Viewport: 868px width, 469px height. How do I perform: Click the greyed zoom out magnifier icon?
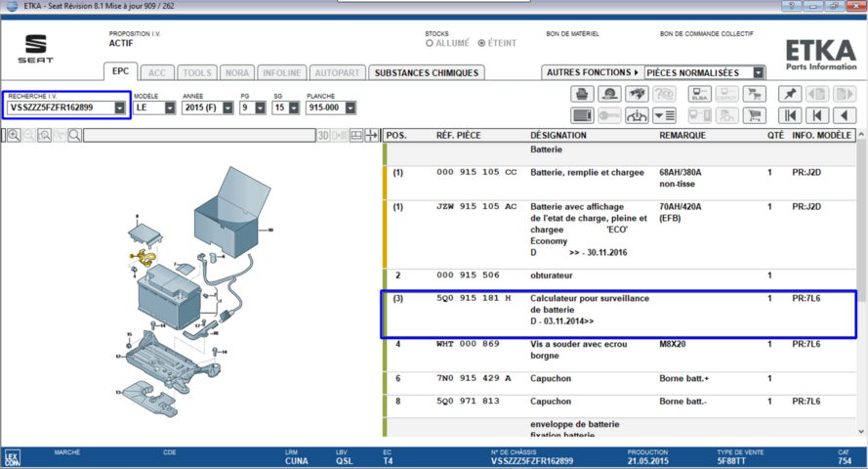(x=29, y=135)
